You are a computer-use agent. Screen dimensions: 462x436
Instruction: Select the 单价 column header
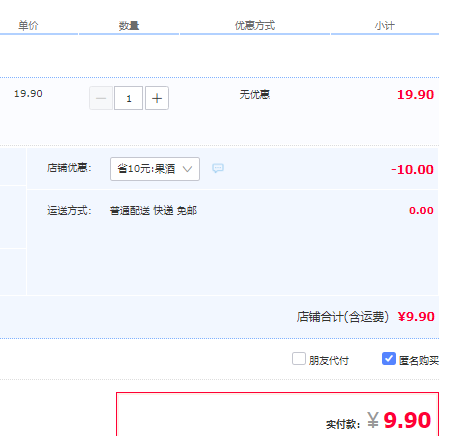coord(28,26)
